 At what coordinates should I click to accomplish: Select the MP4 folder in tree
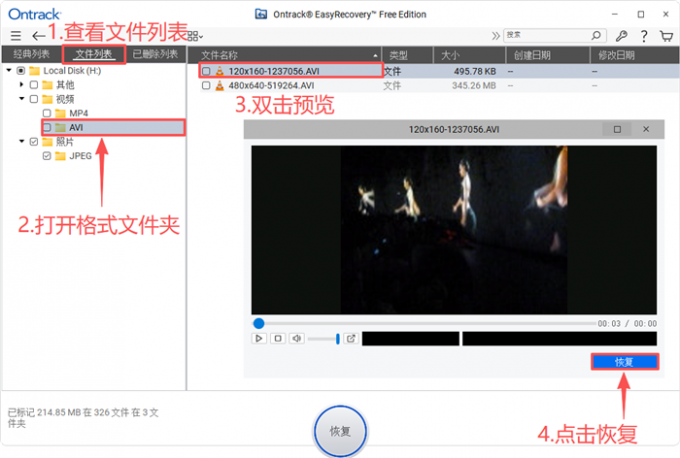[x=78, y=113]
